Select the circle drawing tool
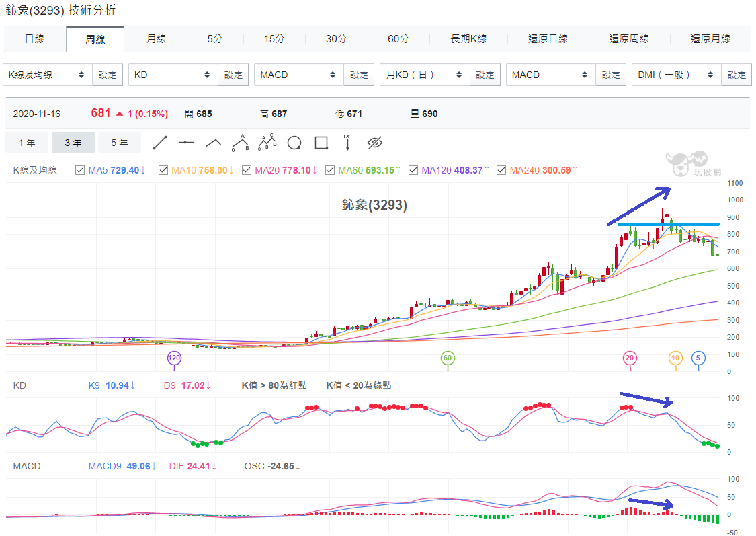 coord(294,143)
